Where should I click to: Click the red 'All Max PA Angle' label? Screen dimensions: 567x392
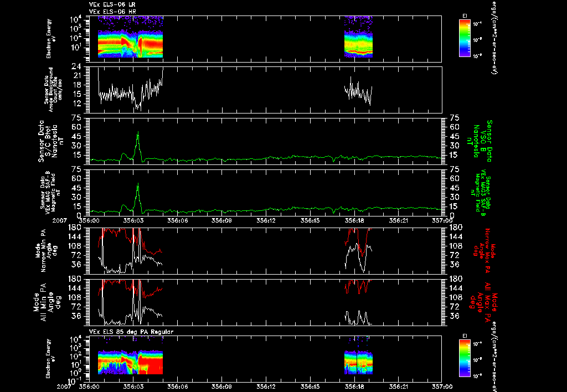484,301
